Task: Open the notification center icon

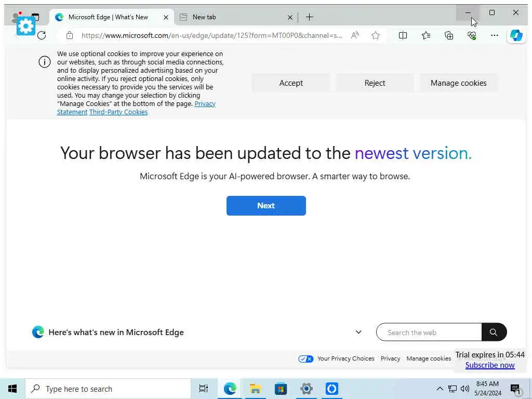Action: pos(515,389)
